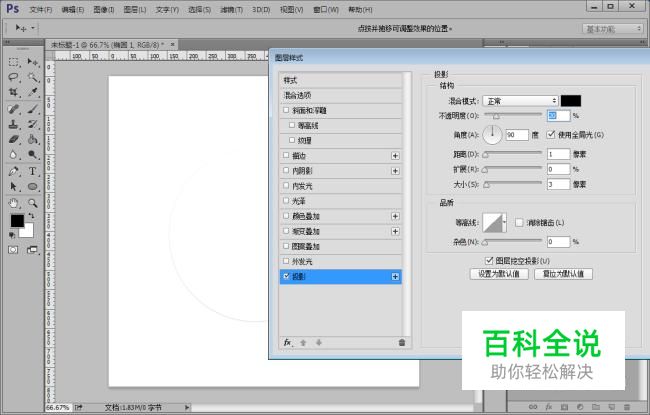Enable the 内阴影 checkbox
Image resolution: width=650 pixels, height=415 pixels.
[286, 170]
